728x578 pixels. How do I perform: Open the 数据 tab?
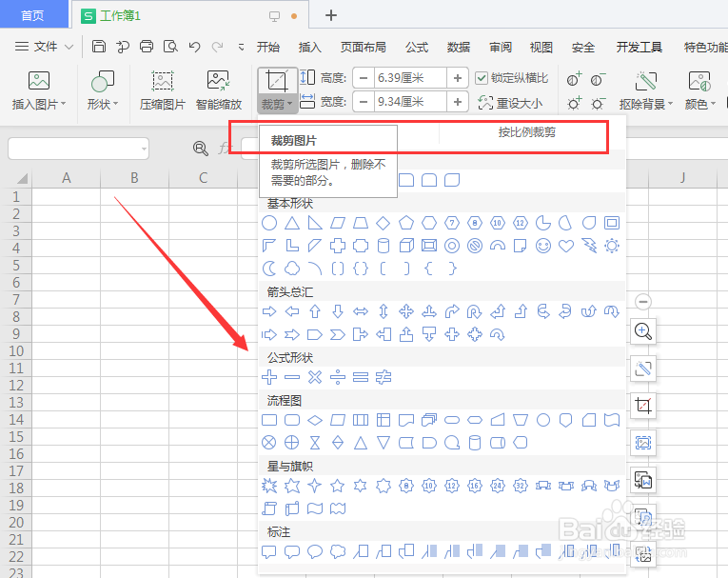click(x=459, y=47)
